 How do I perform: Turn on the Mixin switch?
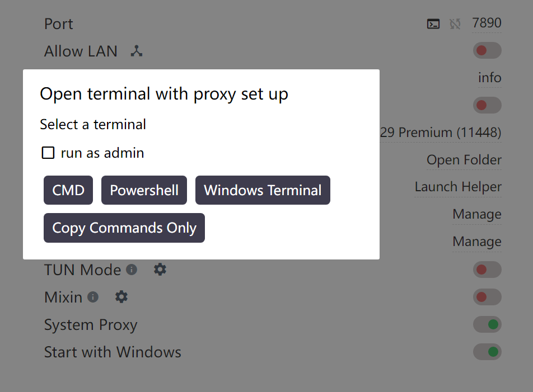[x=487, y=297]
